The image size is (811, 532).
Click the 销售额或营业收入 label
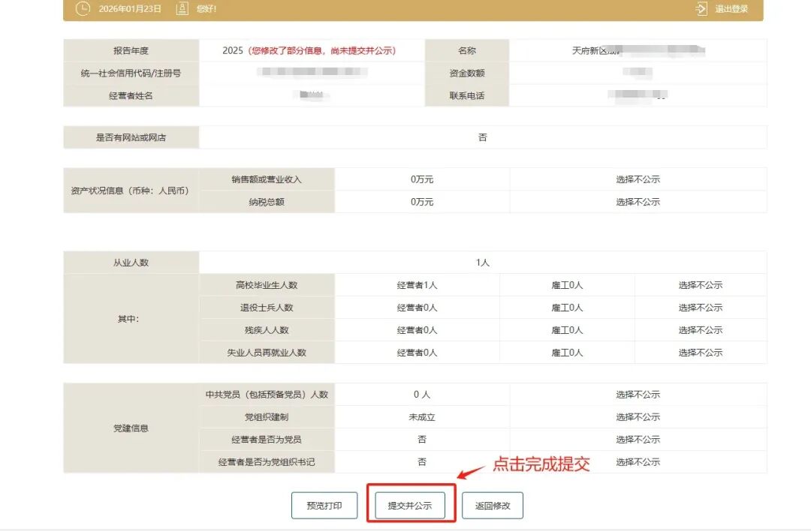point(267,179)
